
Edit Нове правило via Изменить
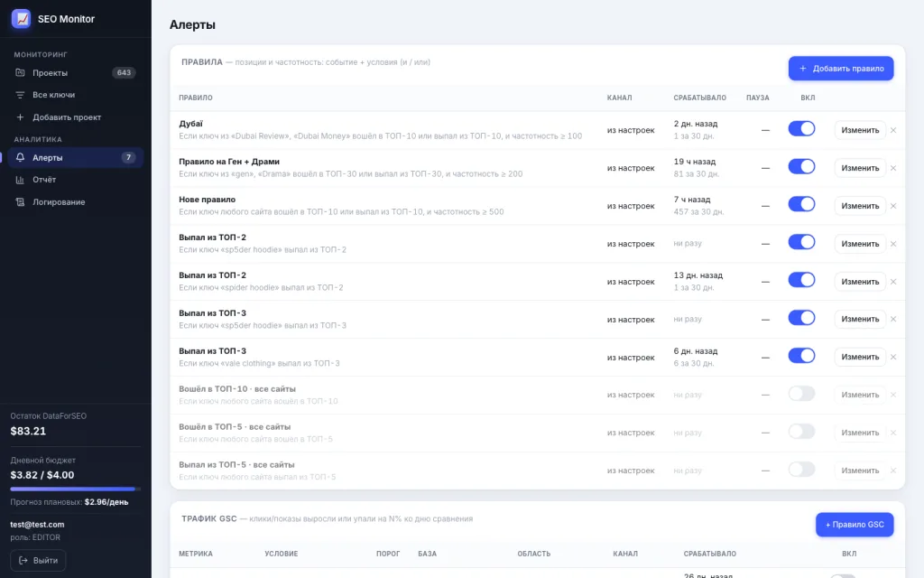pos(860,206)
